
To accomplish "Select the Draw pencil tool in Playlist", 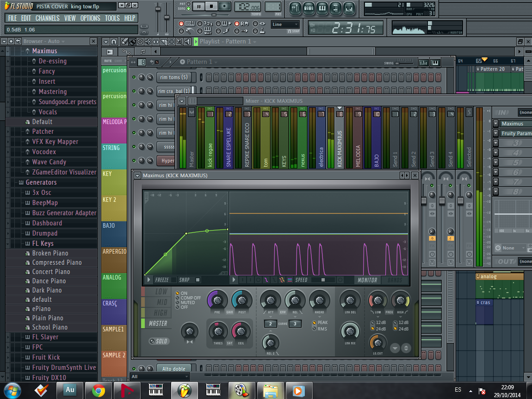I will [124, 42].
